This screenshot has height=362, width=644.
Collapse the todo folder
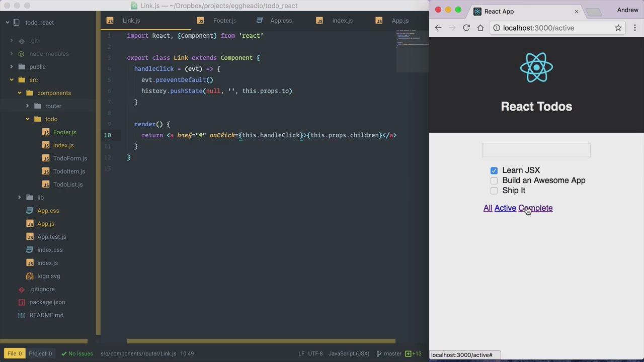(28, 119)
